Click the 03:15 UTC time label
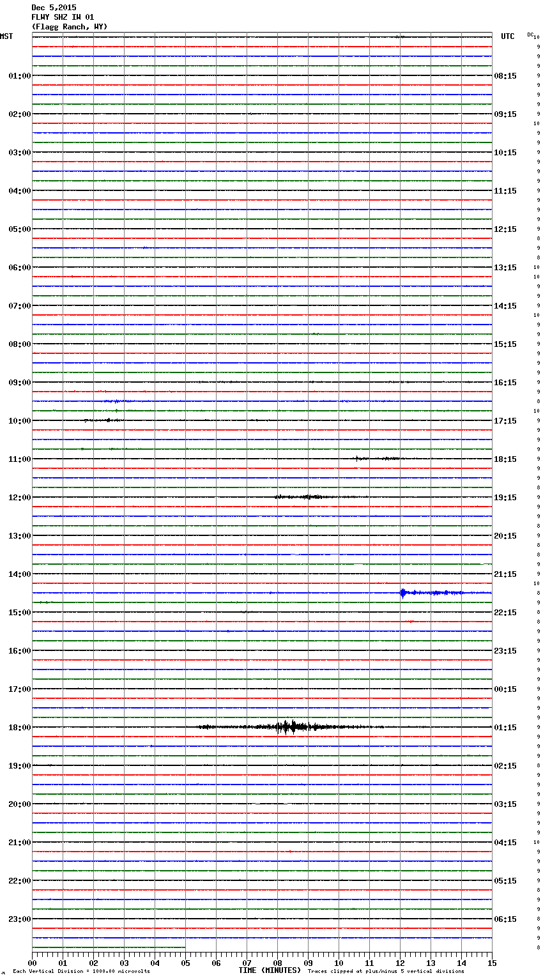This screenshot has width=543, height=980. (x=505, y=804)
